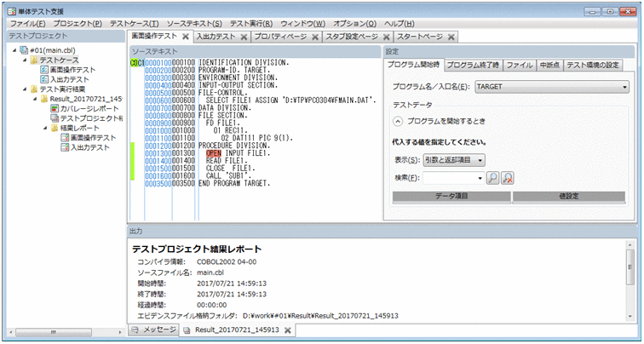Image resolution: width=644 pixels, height=344 pixels.
Task: Open the ソーステキスト(S) menu
Action: point(194,24)
